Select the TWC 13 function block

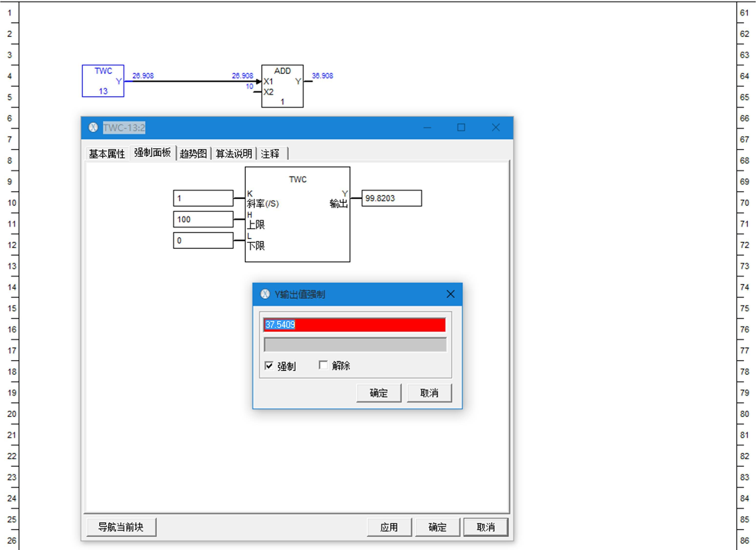pos(103,81)
